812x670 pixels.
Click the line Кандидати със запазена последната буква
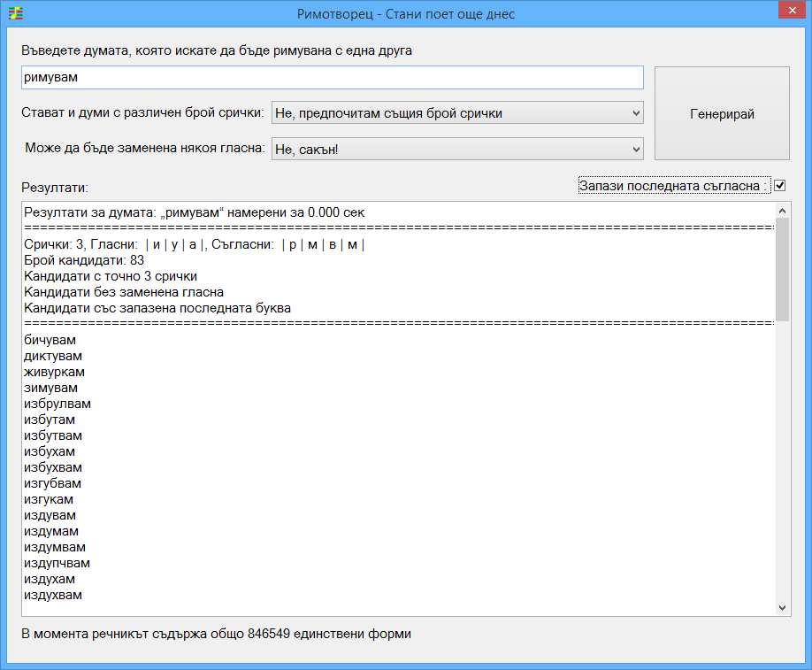point(157,308)
